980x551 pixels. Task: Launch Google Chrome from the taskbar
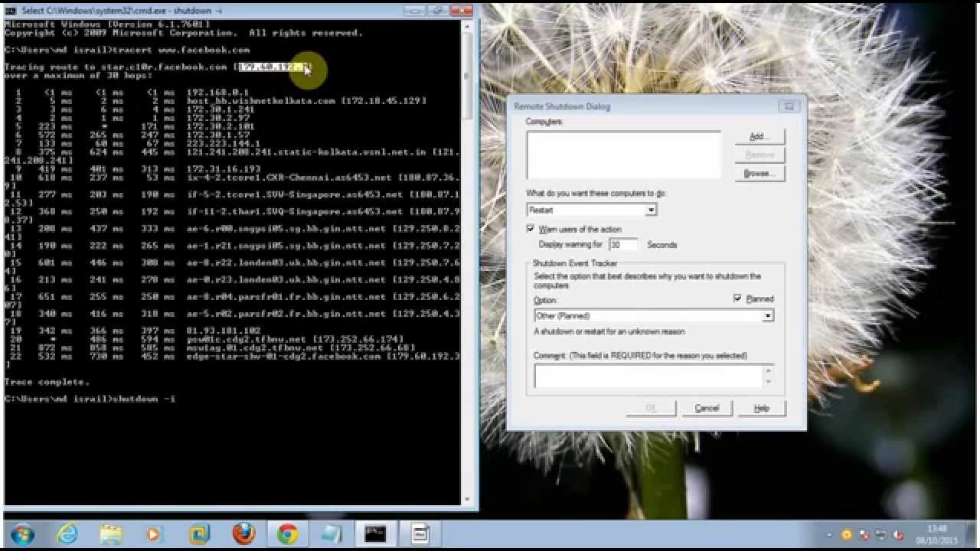(x=288, y=533)
